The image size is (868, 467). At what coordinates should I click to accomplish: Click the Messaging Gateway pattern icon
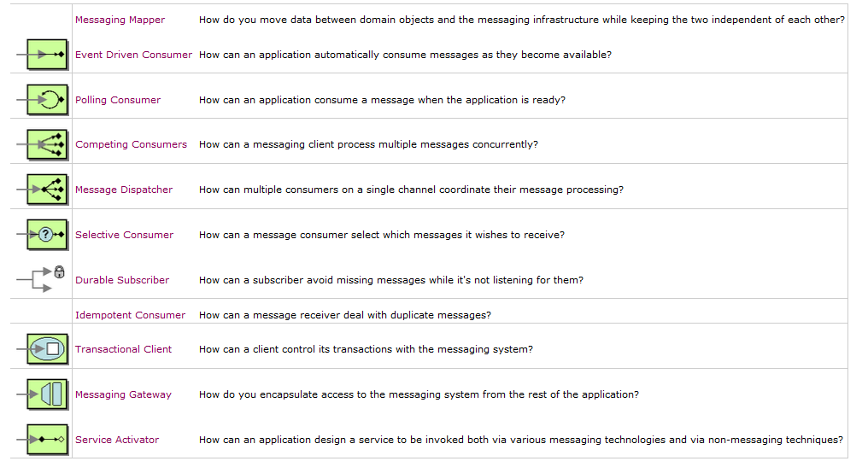coord(46,394)
